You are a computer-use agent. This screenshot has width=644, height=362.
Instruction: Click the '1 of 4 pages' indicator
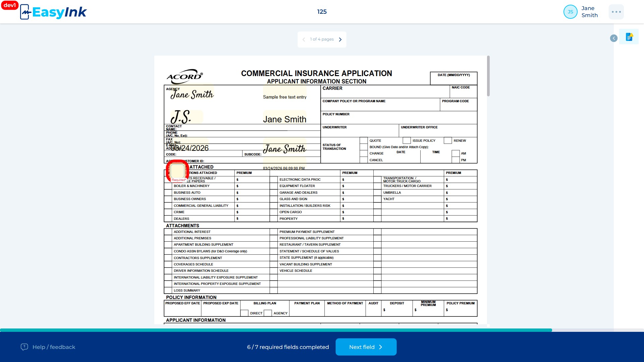point(322,39)
